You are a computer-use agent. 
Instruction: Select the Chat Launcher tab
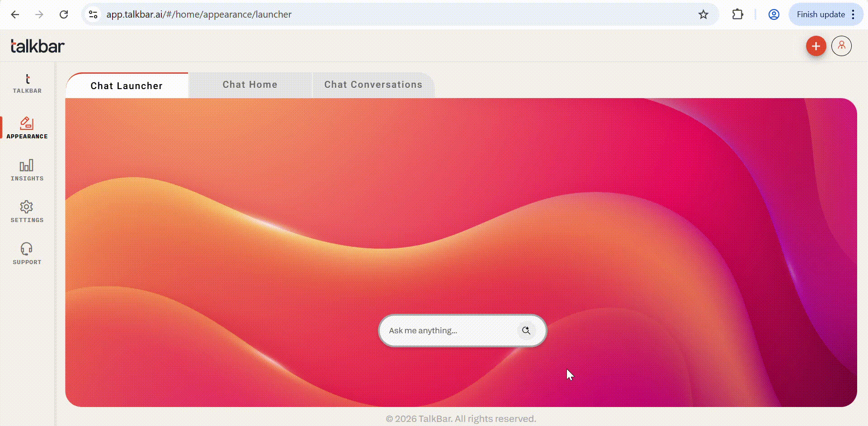coord(127,86)
